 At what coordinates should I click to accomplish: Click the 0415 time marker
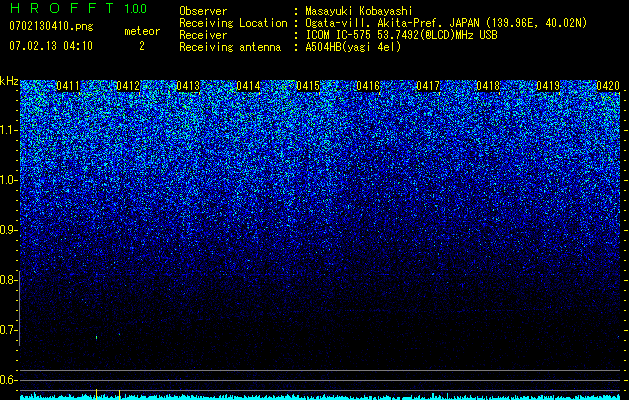(308, 86)
